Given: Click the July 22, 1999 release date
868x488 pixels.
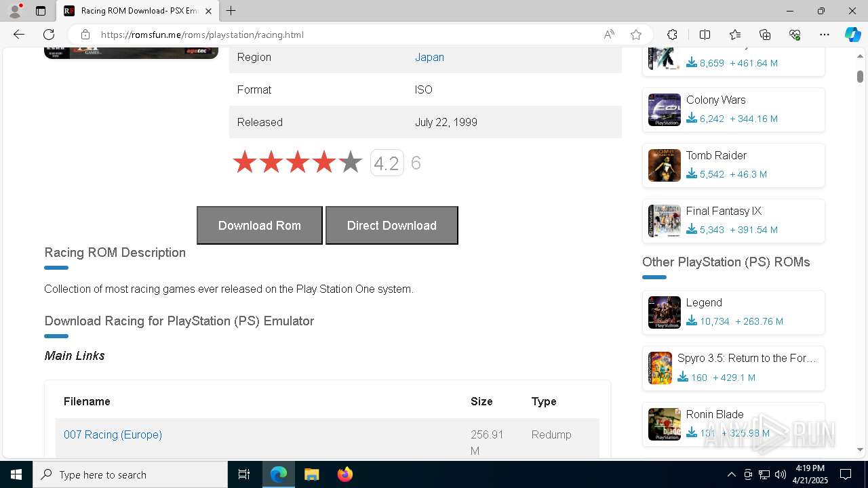Looking at the screenshot, I should [446, 122].
